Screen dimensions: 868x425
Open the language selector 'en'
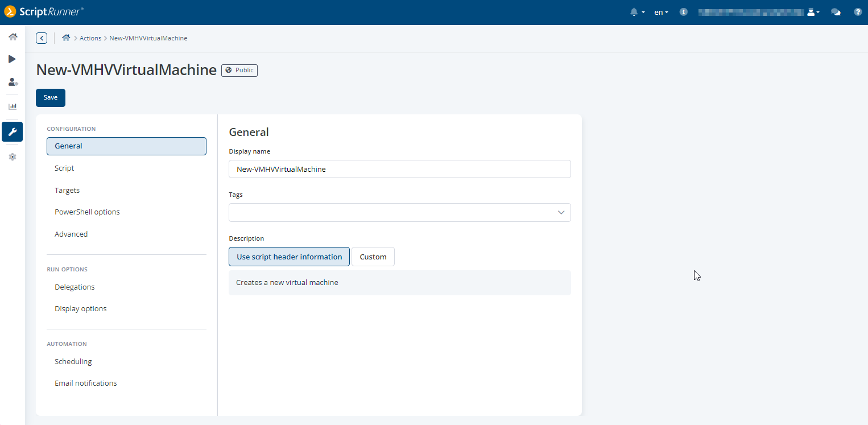[x=661, y=12]
